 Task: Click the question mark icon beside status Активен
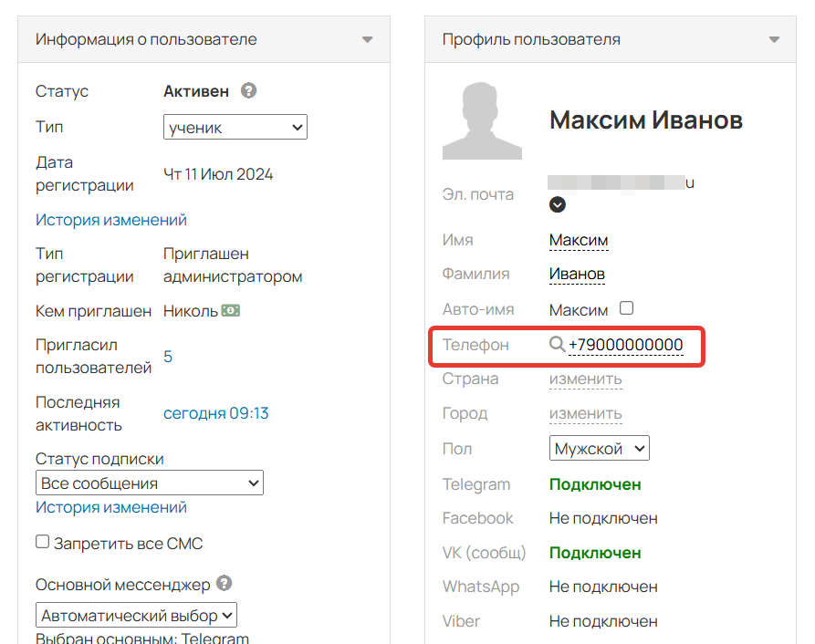point(249,90)
